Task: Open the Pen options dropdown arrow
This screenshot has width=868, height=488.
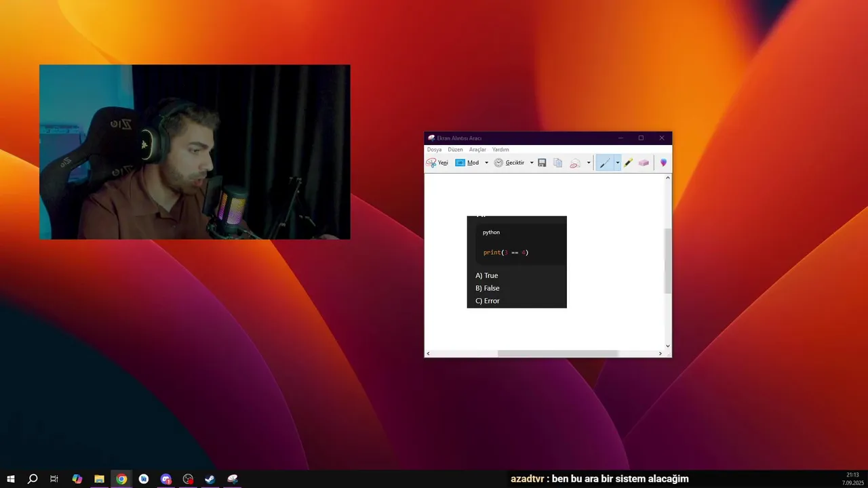Action: [x=617, y=163]
